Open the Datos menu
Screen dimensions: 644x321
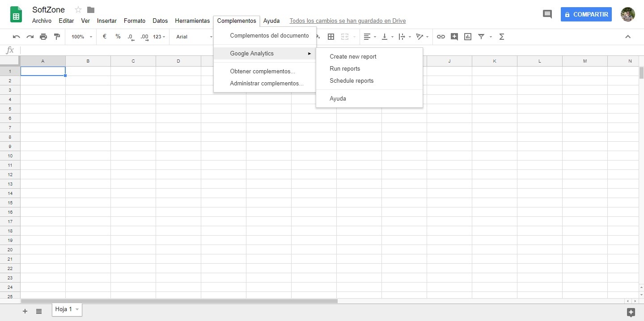pos(160,21)
